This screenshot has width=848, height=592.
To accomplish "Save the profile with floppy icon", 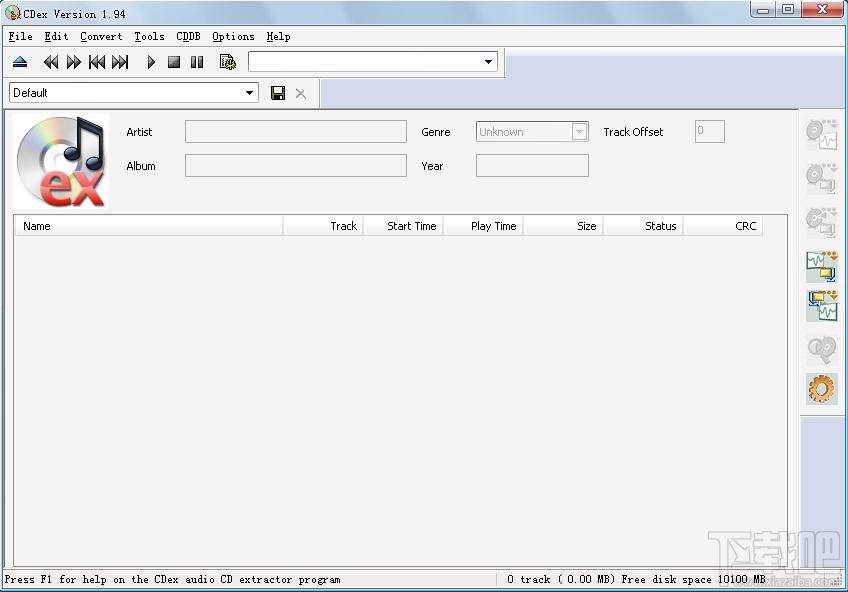I will pos(278,93).
